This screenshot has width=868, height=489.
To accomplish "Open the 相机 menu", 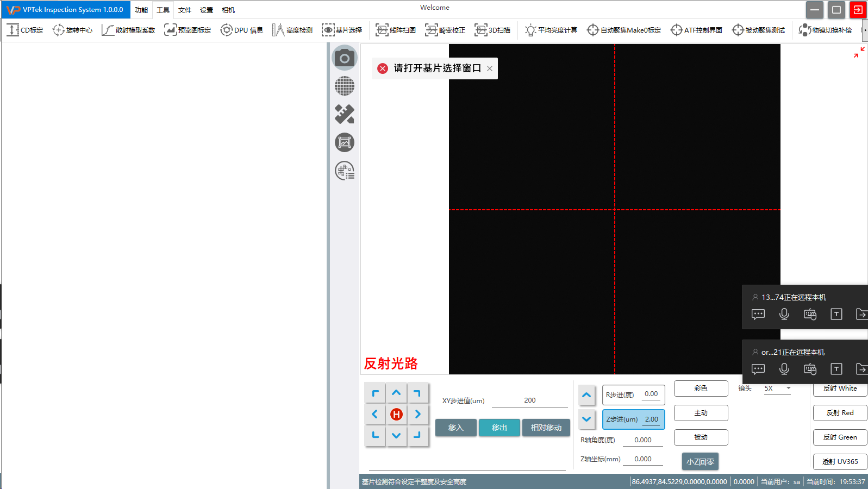I will (x=228, y=10).
